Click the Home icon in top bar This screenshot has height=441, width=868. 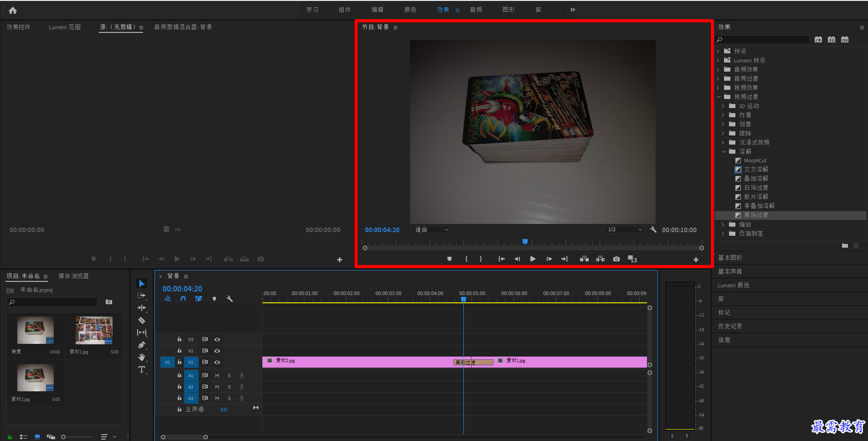pos(13,10)
